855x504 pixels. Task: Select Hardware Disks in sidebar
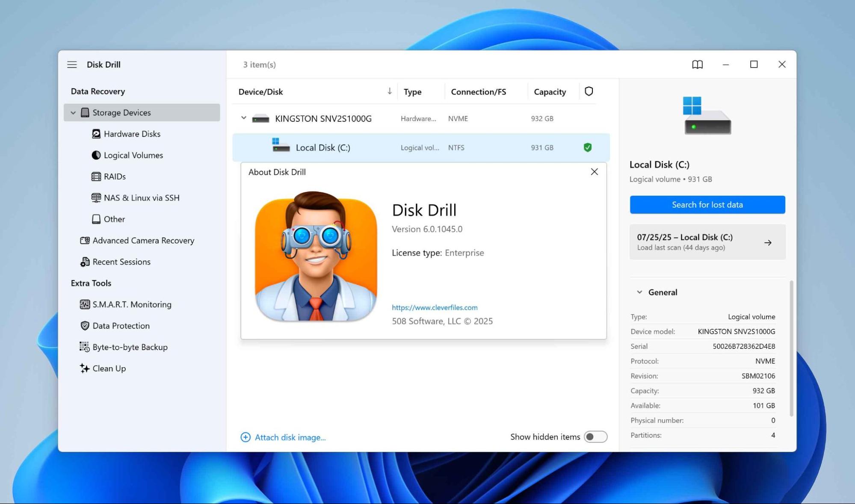132,134
